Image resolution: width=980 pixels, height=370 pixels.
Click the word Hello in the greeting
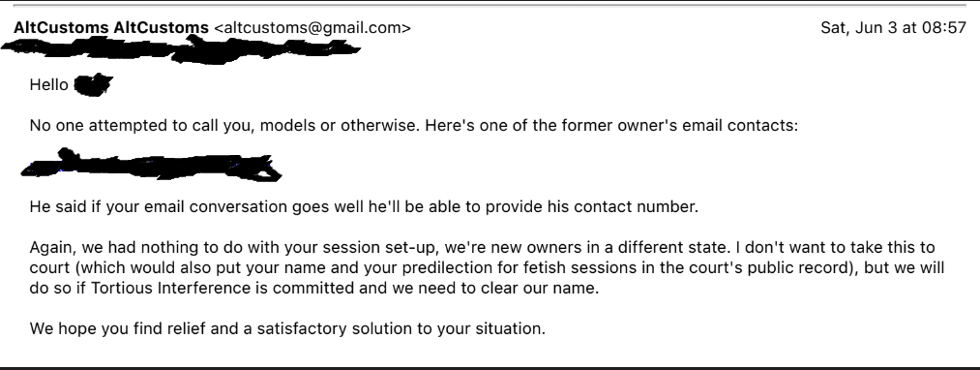pyautogui.click(x=48, y=84)
